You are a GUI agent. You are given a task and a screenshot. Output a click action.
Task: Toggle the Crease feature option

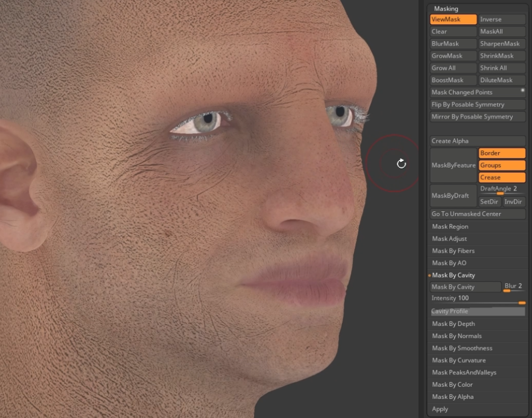click(502, 177)
